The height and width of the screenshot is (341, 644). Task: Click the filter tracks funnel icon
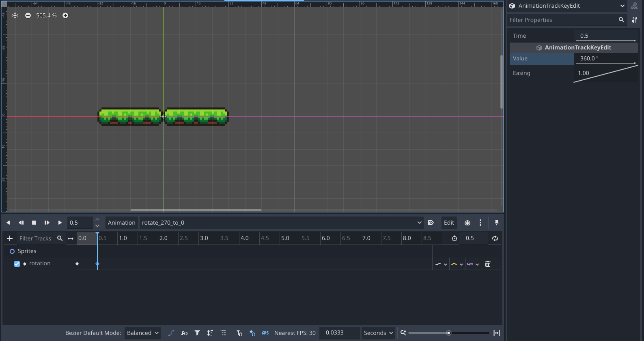tap(197, 333)
